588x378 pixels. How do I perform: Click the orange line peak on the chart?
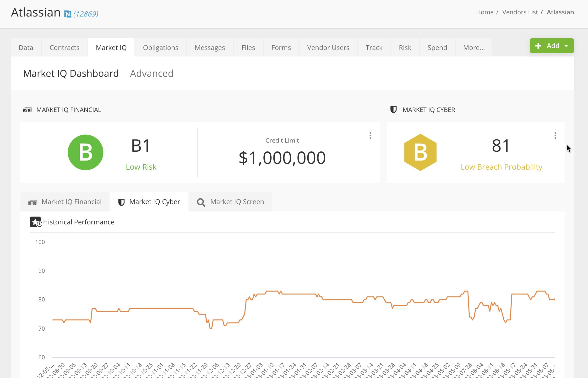pyautogui.click(x=272, y=291)
